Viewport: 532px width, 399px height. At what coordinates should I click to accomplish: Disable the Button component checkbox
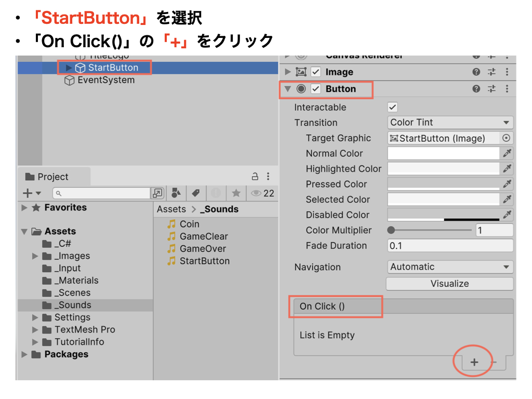click(315, 89)
